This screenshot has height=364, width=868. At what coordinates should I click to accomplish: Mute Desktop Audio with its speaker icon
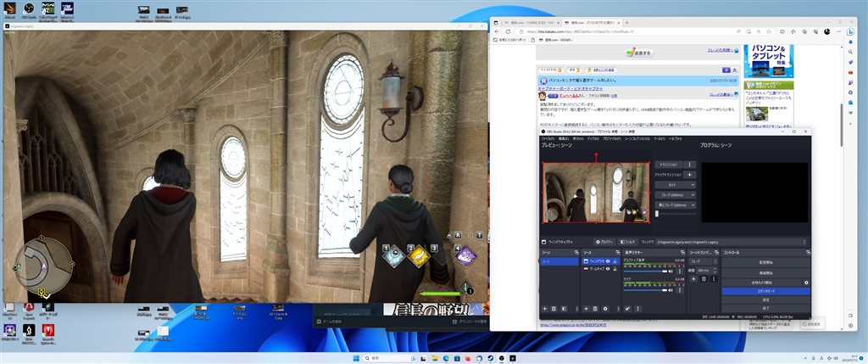coord(671,271)
